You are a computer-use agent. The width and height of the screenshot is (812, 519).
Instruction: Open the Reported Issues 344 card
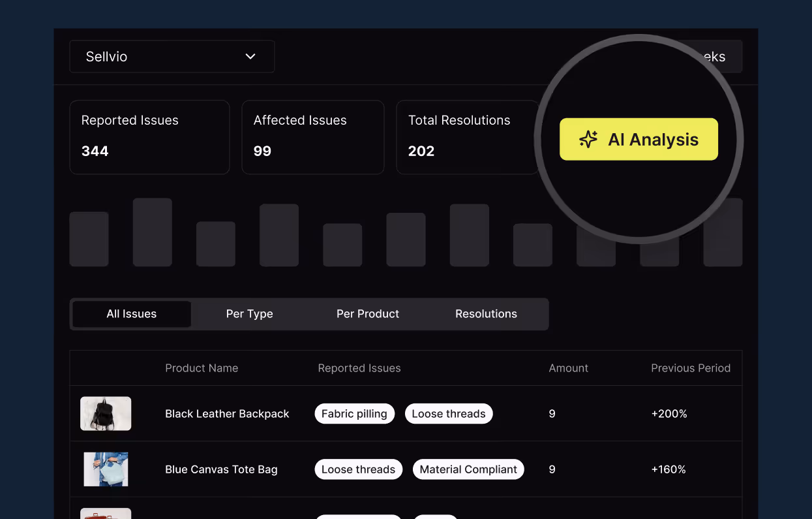149,137
